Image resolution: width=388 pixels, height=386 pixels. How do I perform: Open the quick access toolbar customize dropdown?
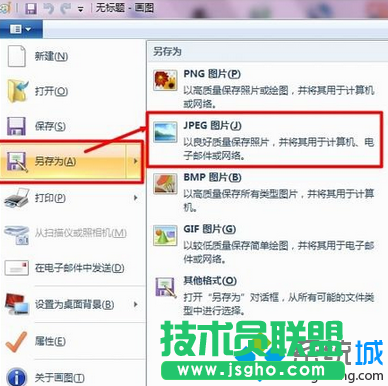80,9
